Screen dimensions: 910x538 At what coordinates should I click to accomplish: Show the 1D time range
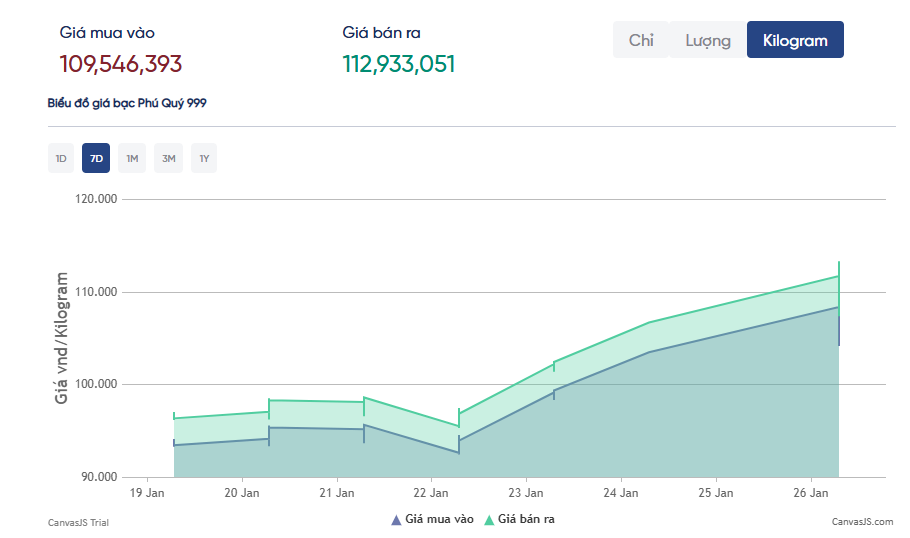(x=61, y=158)
